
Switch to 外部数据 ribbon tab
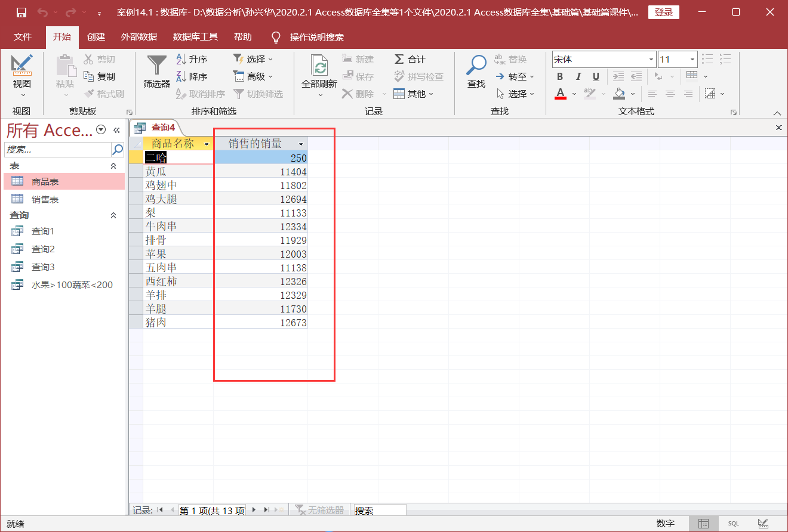(x=138, y=37)
